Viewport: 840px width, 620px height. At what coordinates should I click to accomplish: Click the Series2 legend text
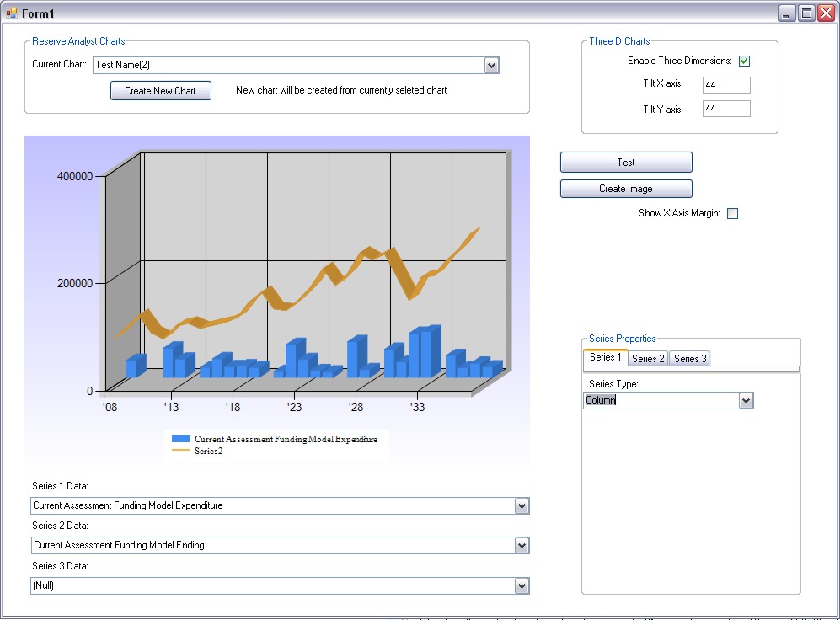[x=208, y=451]
